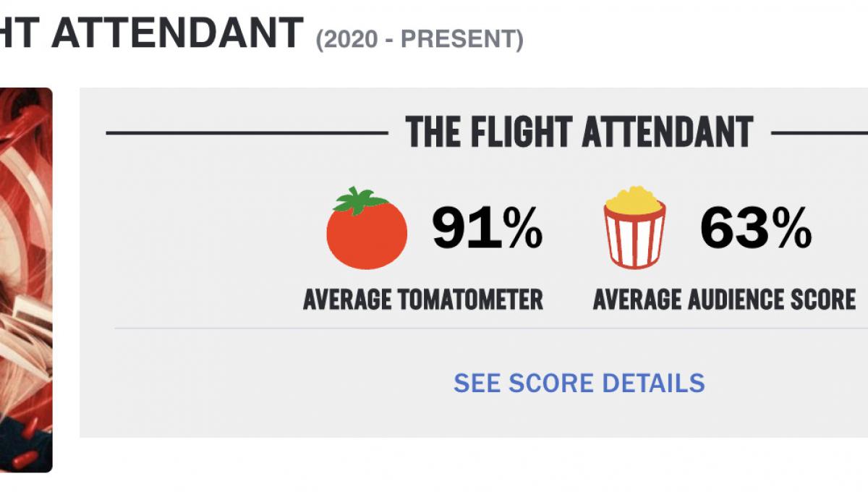868x492 pixels.
Task: Click the yellow popcorn top of bucket
Action: point(634,200)
